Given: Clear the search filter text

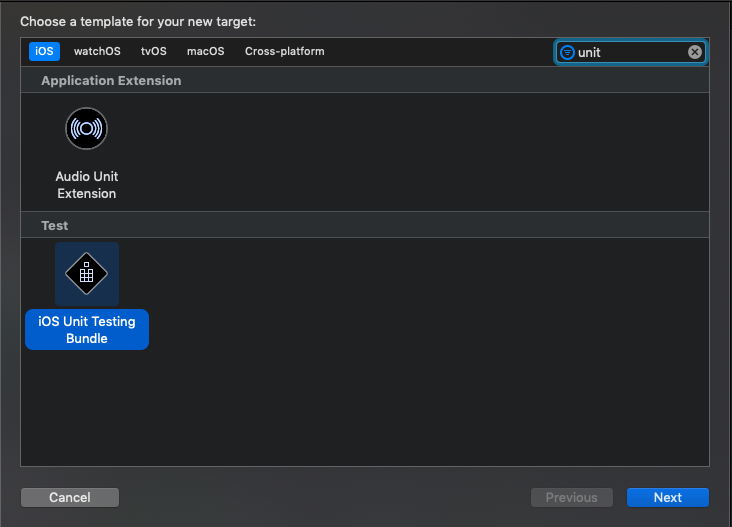Looking at the screenshot, I should pyautogui.click(x=695, y=52).
